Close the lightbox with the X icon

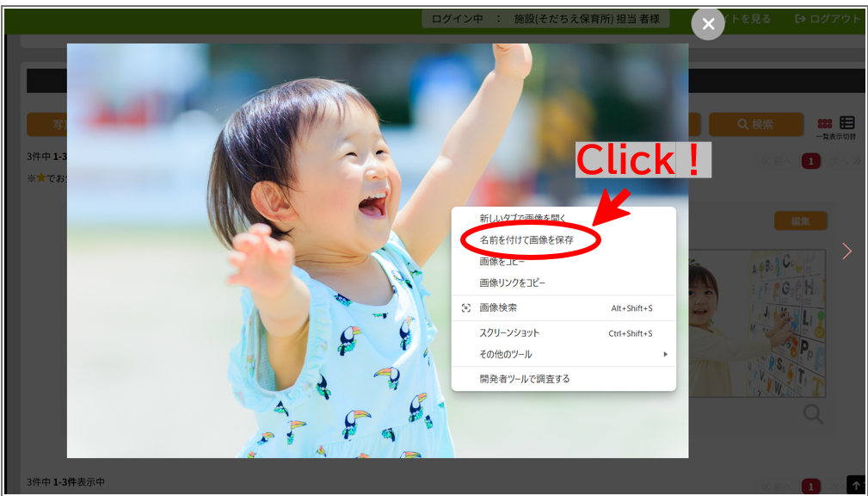[x=708, y=24]
